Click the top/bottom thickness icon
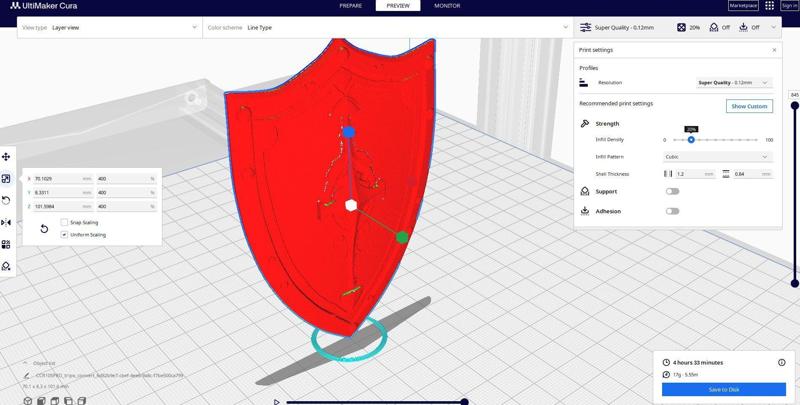 (x=726, y=174)
